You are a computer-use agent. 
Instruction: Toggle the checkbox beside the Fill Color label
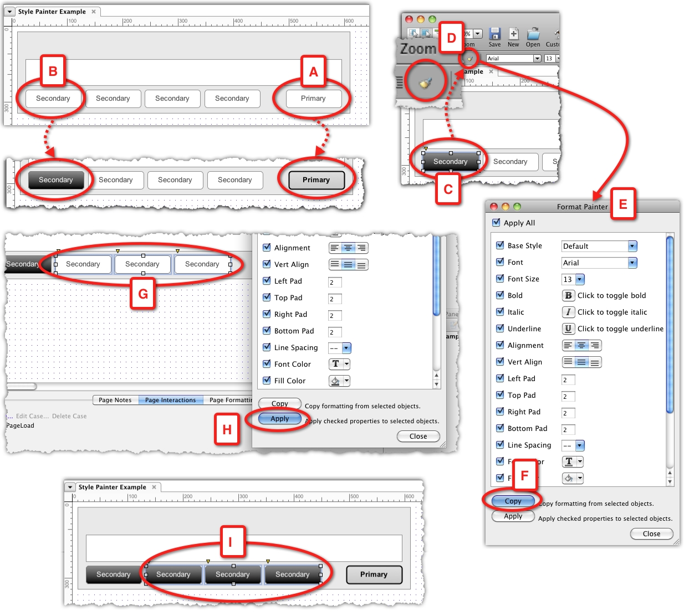click(x=267, y=380)
